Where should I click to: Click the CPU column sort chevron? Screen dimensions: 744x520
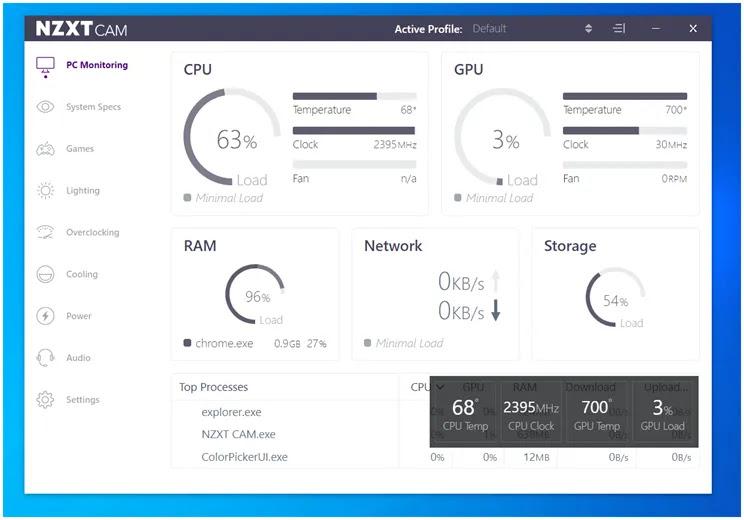(x=440, y=387)
